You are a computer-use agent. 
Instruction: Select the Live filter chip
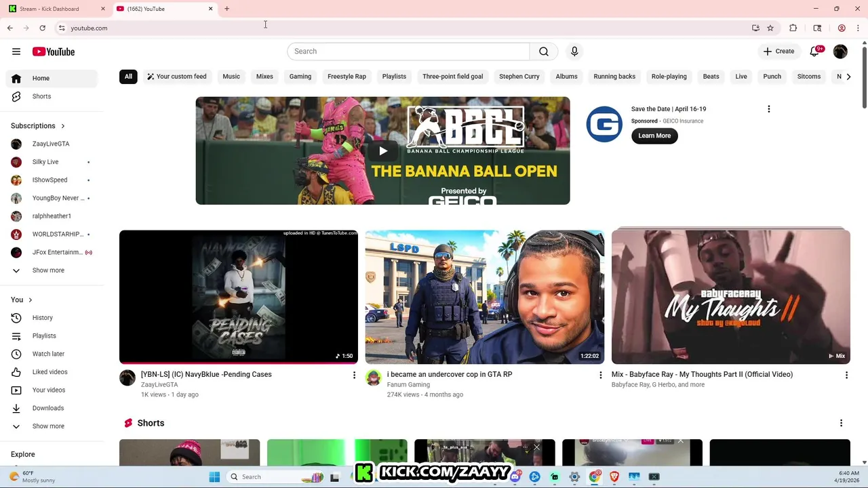pyautogui.click(x=741, y=77)
